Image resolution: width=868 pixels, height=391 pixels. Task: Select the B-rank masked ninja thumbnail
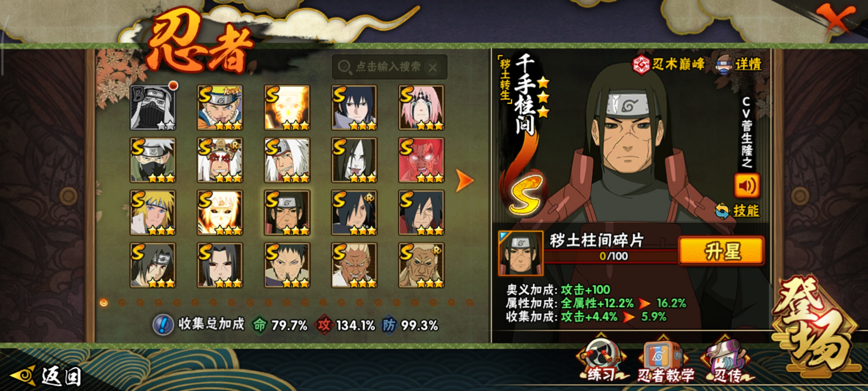pyautogui.click(x=153, y=108)
